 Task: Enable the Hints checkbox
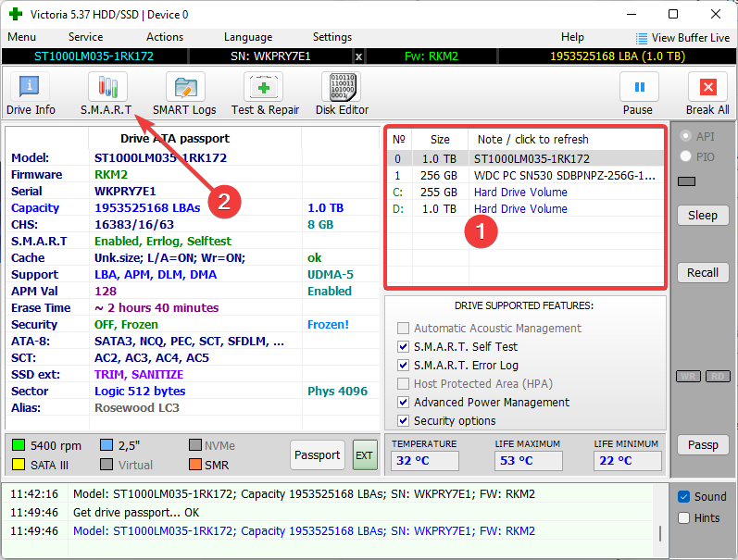684,517
